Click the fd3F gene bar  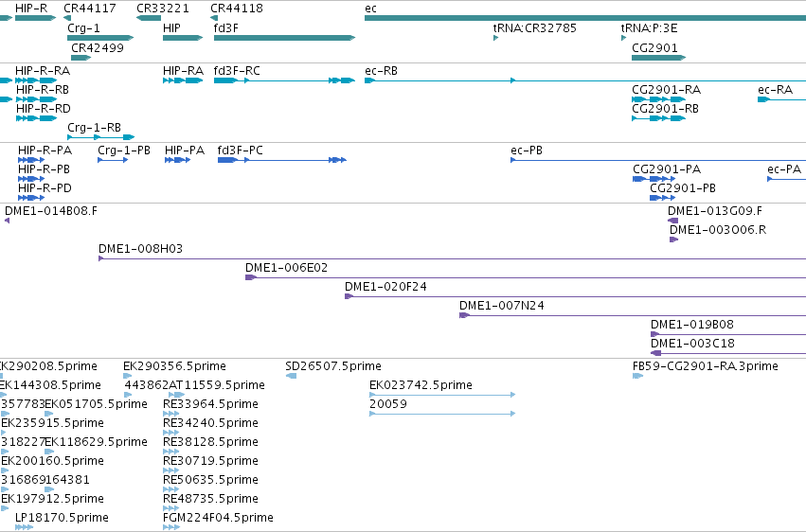pos(284,38)
